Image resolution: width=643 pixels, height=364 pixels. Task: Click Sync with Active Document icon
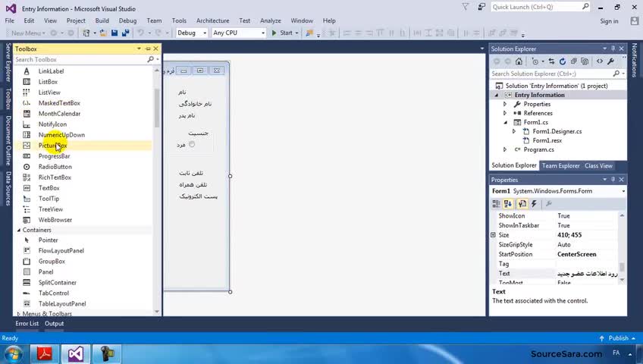click(x=551, y=61)
